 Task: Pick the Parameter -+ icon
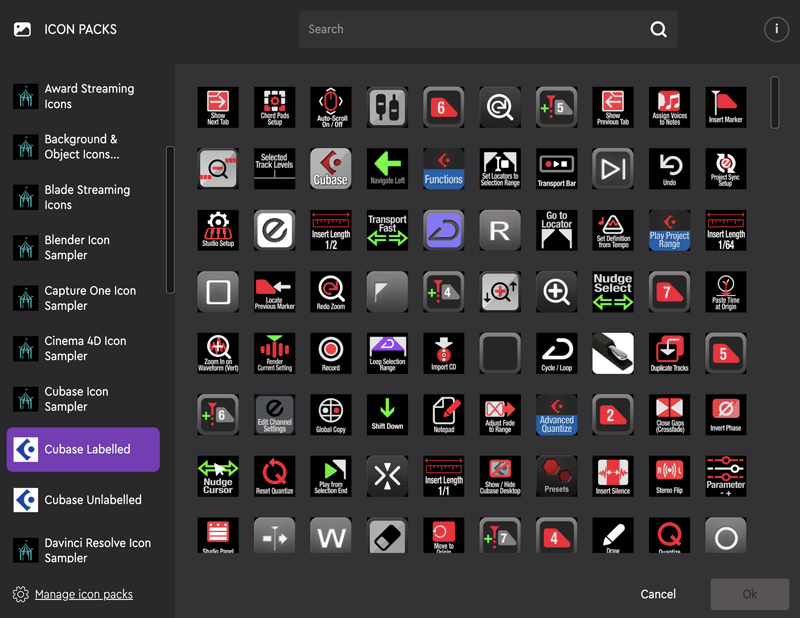[x=726, y=476]
